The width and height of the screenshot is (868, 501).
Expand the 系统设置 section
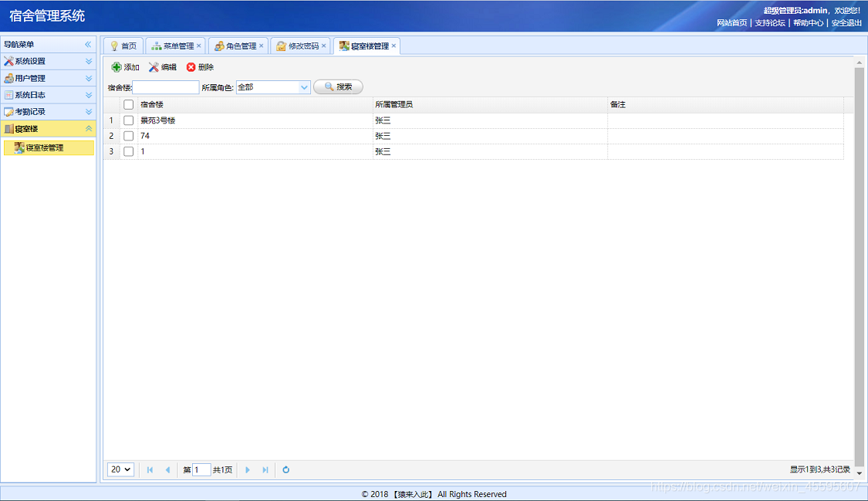[89, 62]
